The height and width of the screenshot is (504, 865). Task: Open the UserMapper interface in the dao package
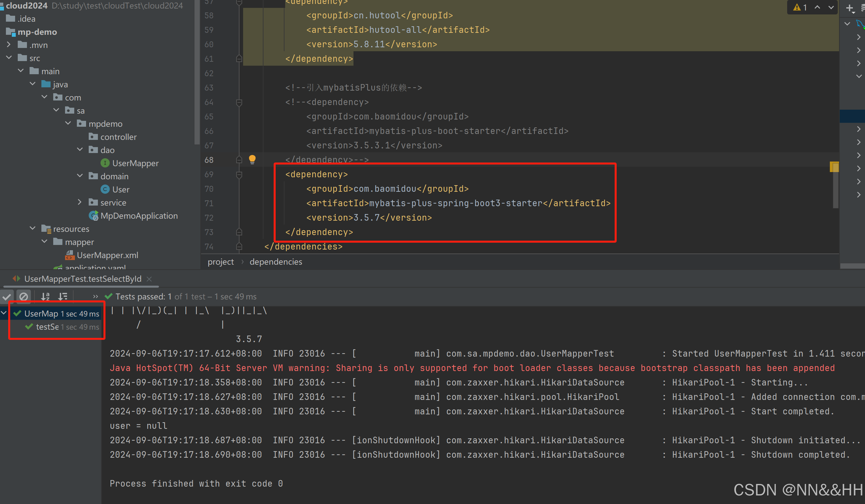[x=136, y=163]
